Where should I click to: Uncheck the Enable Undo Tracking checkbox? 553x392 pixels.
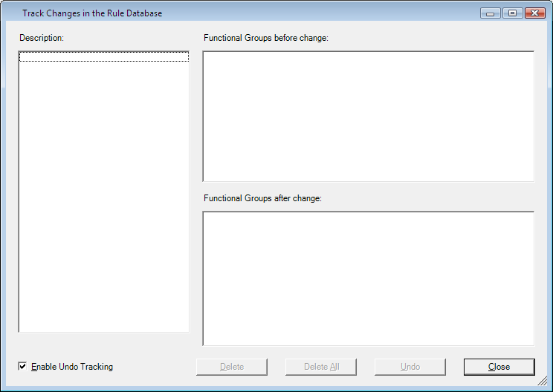tap(23, 367)
